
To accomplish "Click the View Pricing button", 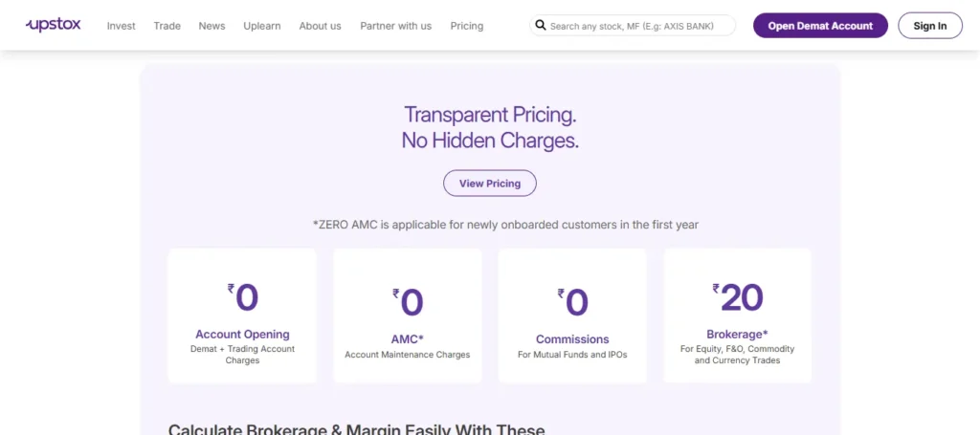I will click(x=490, y=184).
